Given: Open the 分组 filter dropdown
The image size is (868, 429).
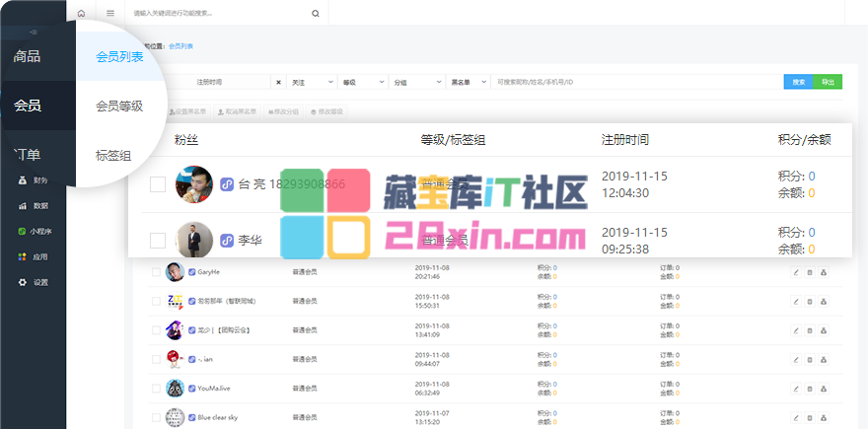Looking at the screenshot, I should click(x=416, y=82).
